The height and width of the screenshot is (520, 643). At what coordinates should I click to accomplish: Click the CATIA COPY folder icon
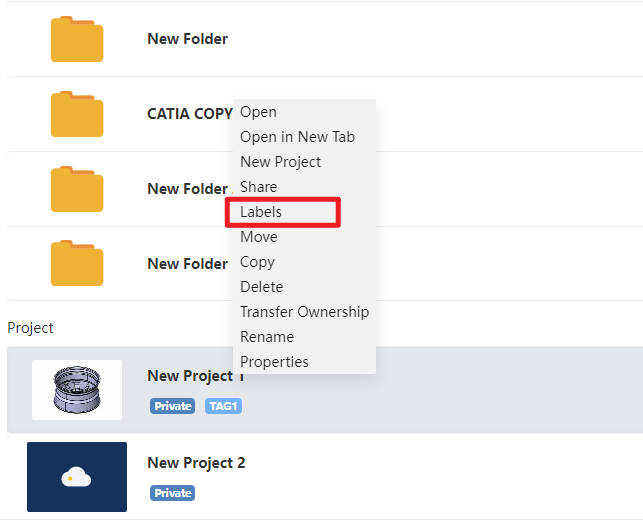(77, 114)
